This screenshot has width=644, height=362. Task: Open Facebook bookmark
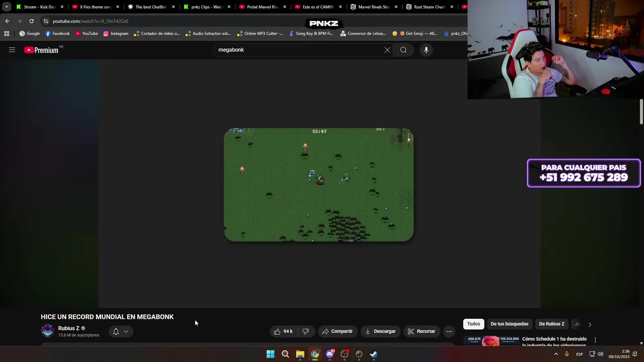pos(57,34)
